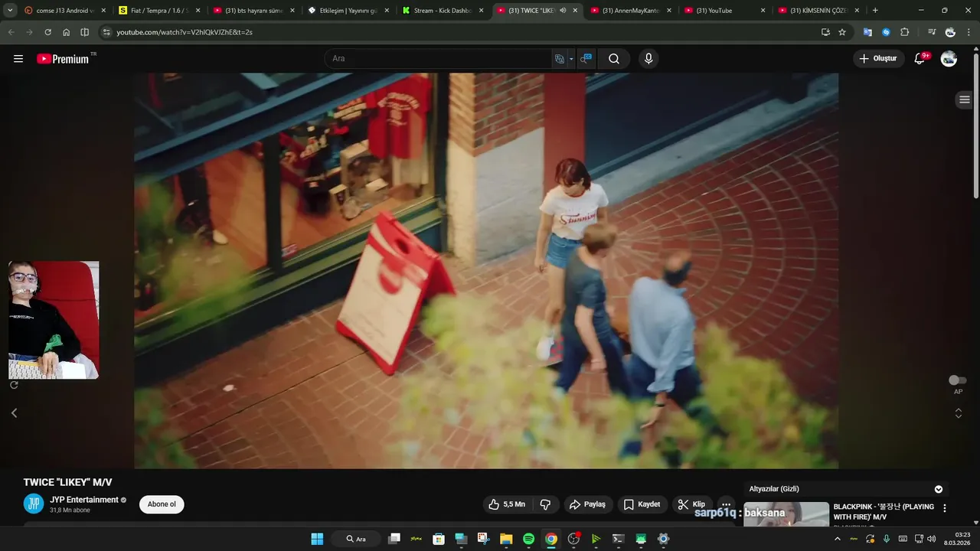Open Chrome tab search dropdown
The width and height of the screenshot is (980, 551).
[10, 11]
